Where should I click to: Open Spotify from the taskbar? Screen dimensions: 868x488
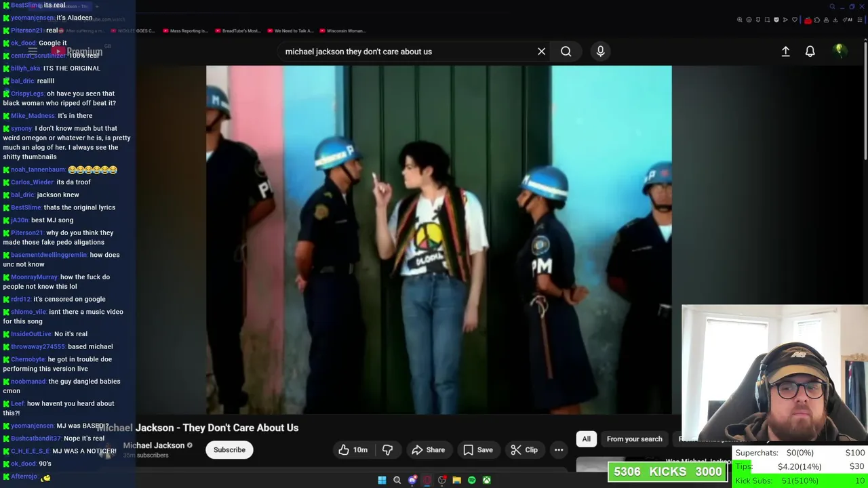click(472, 480)
